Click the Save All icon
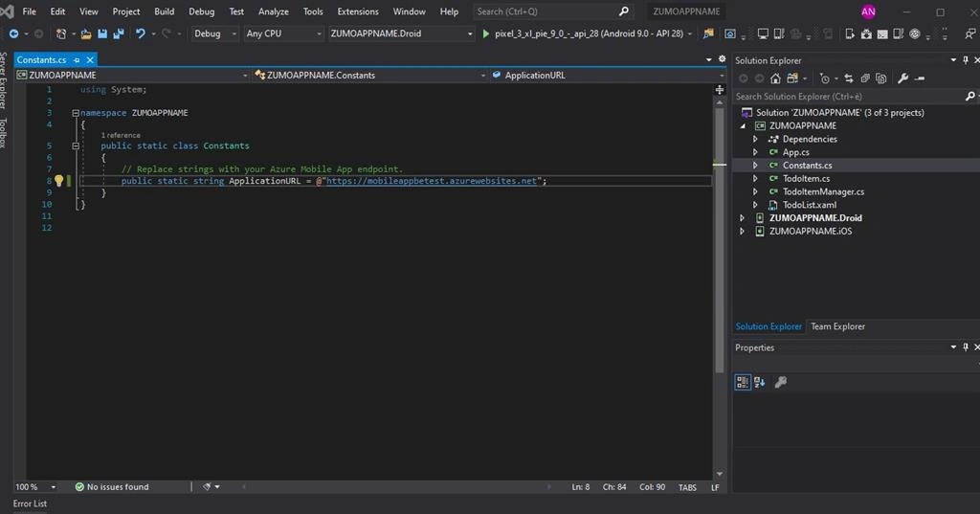980x514 pixels. tap(118, 34)
